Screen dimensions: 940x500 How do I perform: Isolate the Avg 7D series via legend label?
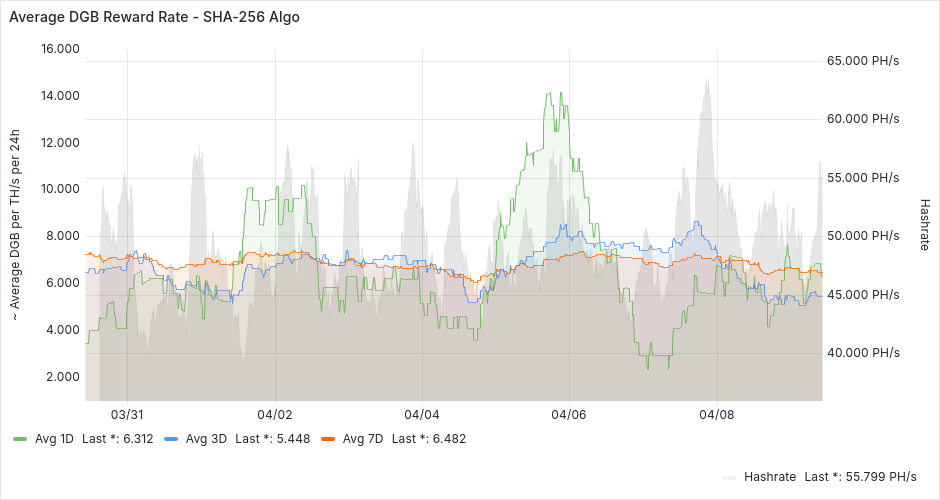362,439
